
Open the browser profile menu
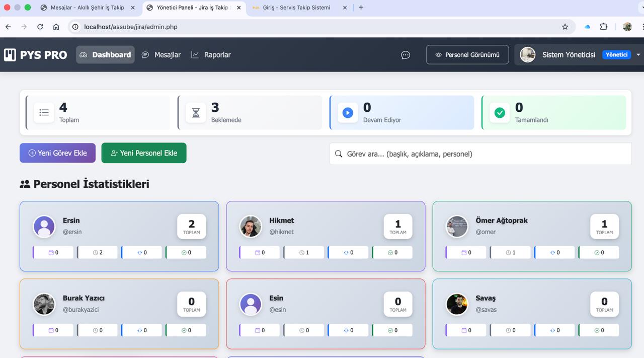point(627,26)
